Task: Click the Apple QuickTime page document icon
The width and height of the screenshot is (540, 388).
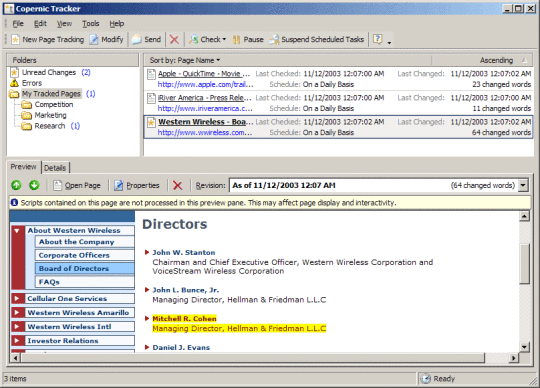Action: (151, 74)
